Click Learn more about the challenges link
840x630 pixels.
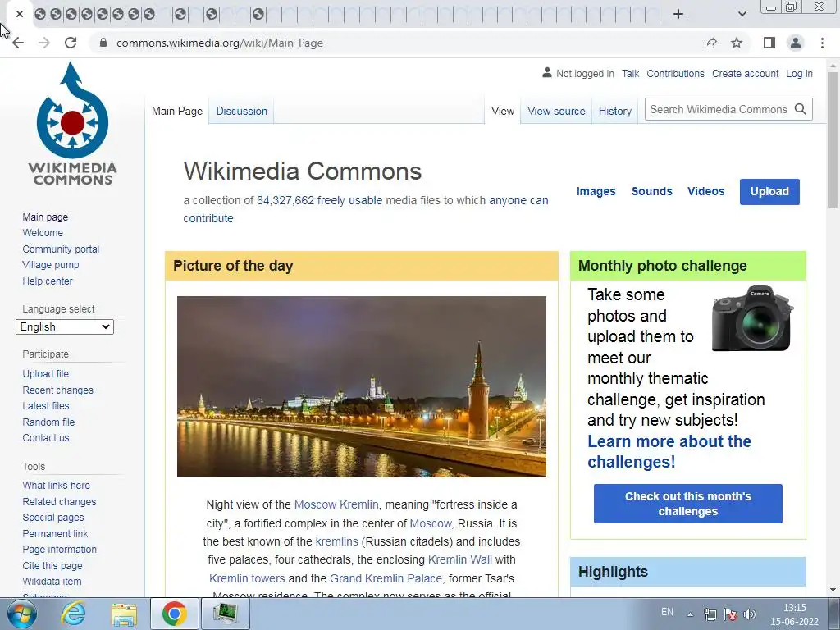pyautogui.click(x=669, y=452)
